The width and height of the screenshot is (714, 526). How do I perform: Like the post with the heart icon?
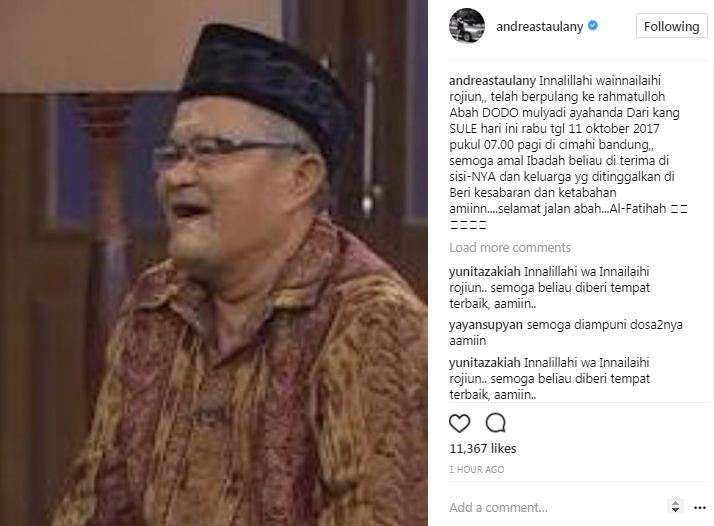[459, 423]
